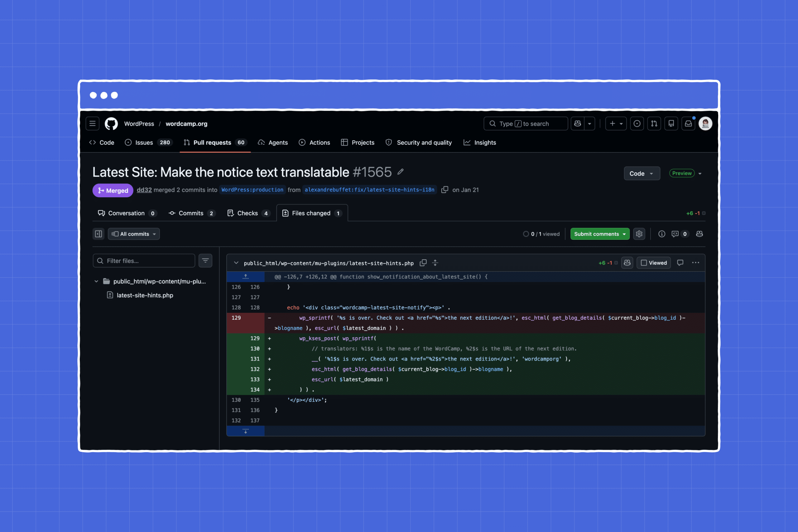Open the create new plus dropdown
This screenshot has width=798, height=532.
(616, 123)
